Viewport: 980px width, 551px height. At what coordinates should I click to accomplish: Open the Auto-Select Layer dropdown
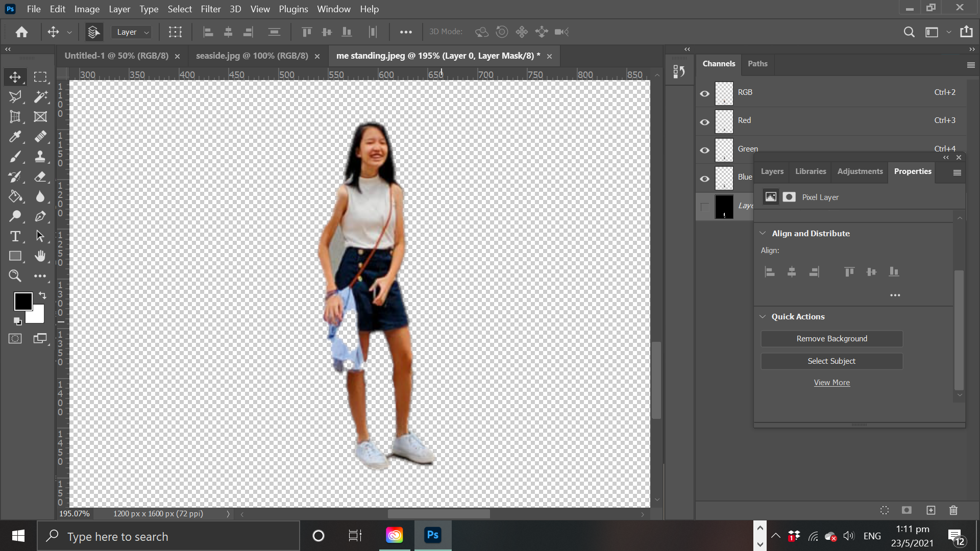pos(131,32)
